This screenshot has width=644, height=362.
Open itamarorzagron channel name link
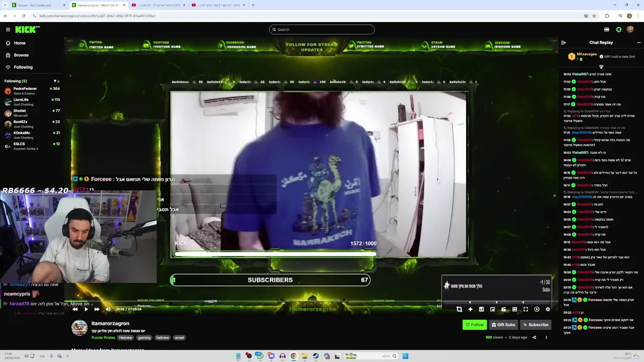point(110,323)
